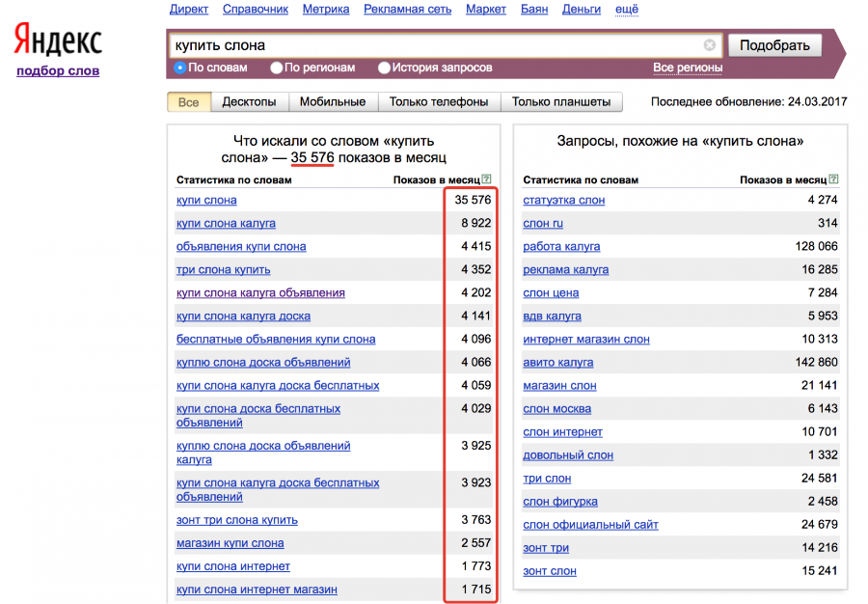Open the 'купи слона калуга объявления' link
The height and width of the screenshot is (604, 868).
pyautogui.click(x=260, y=293)
